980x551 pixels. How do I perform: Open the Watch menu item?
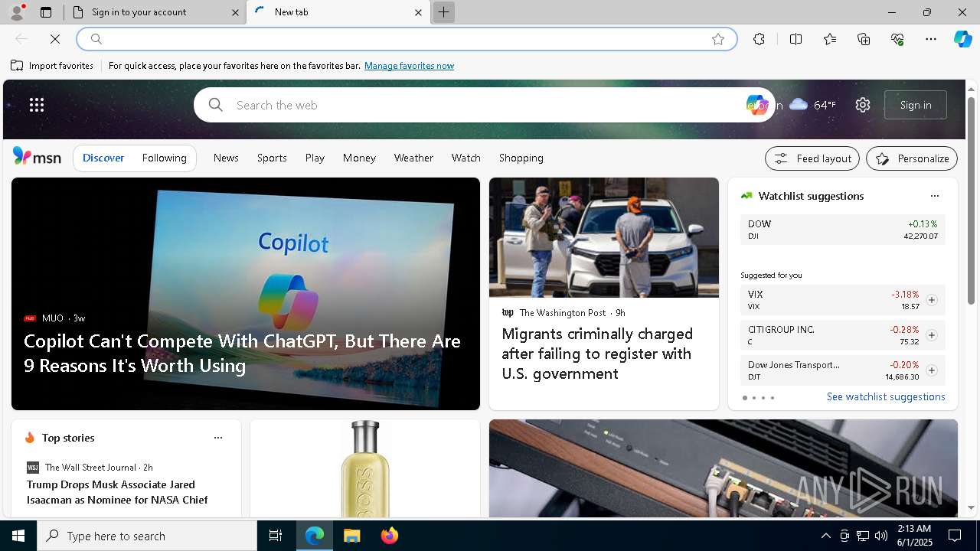point(465,158)
